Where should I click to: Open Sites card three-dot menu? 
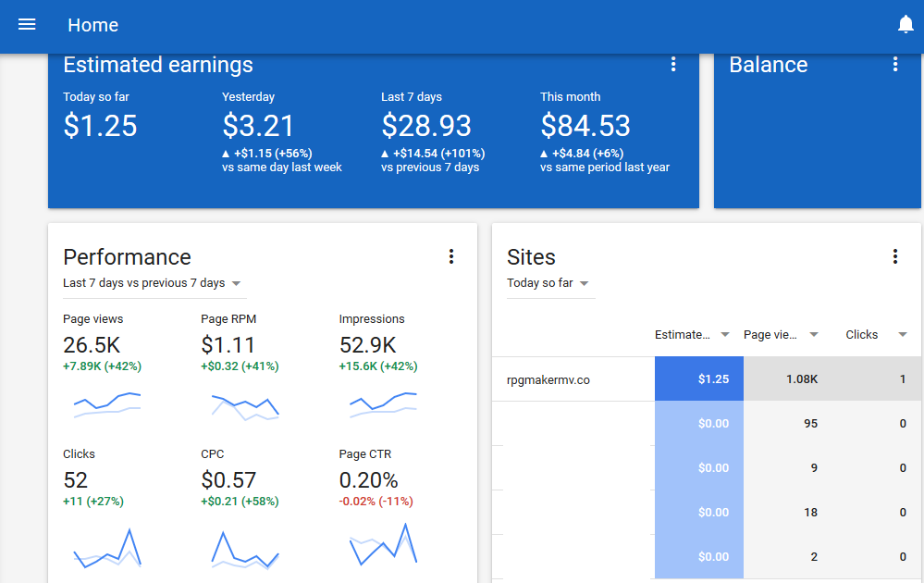pyautogui.click(x=895, y=256)
